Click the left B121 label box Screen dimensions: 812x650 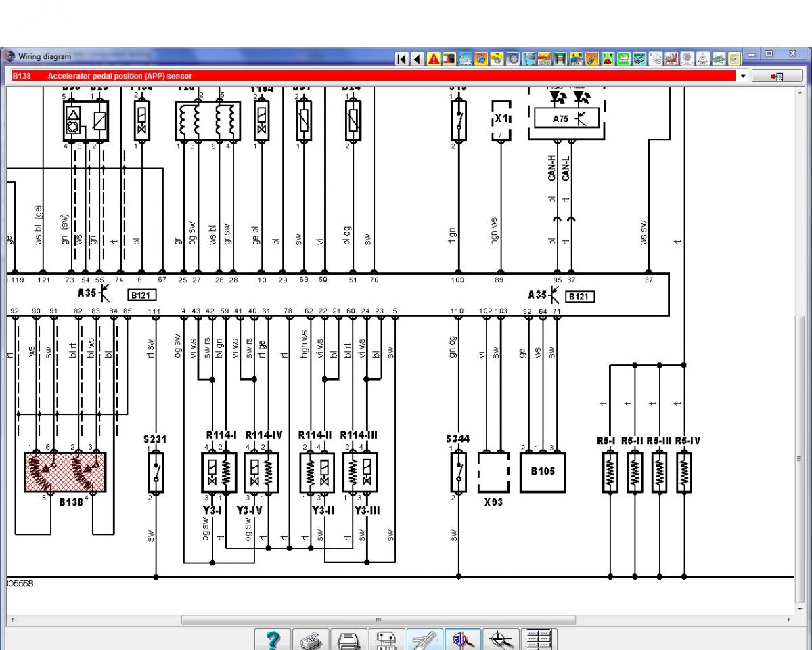pos(141,296)
